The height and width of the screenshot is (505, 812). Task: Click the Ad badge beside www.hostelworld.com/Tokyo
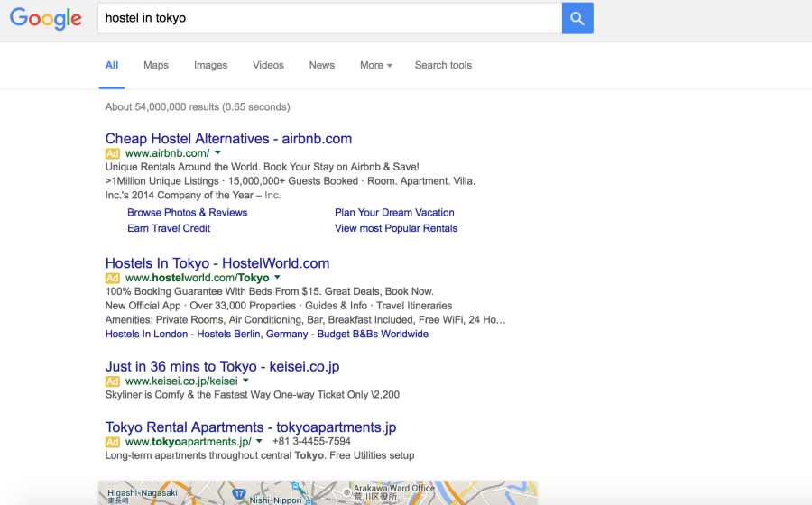113,279
